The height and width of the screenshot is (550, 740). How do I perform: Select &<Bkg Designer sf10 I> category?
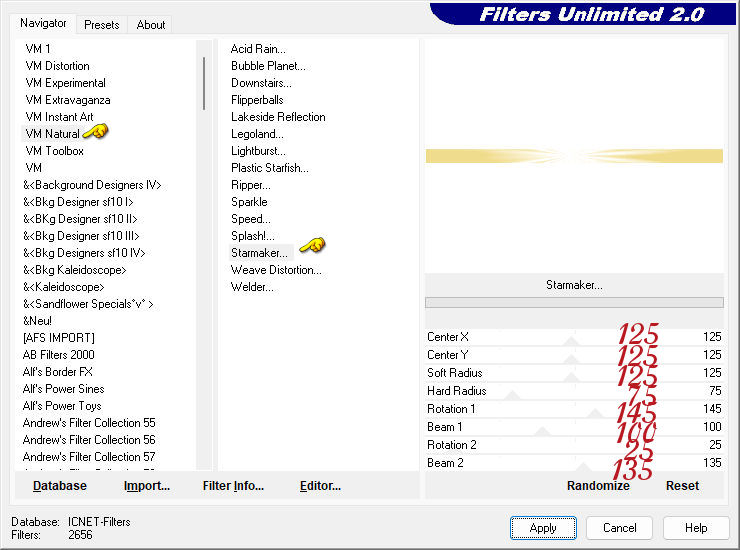tap(78, 202)
